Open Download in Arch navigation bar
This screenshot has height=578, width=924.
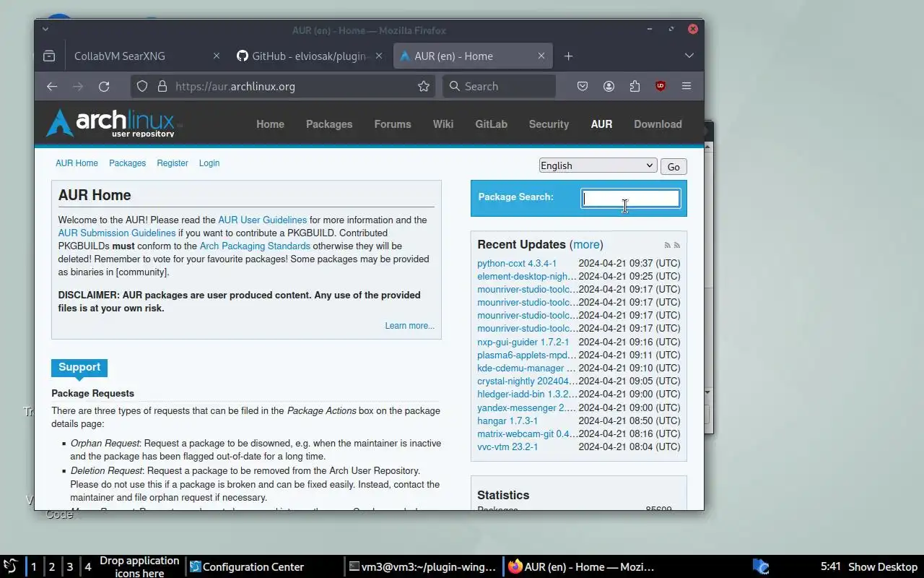point(658,124)
